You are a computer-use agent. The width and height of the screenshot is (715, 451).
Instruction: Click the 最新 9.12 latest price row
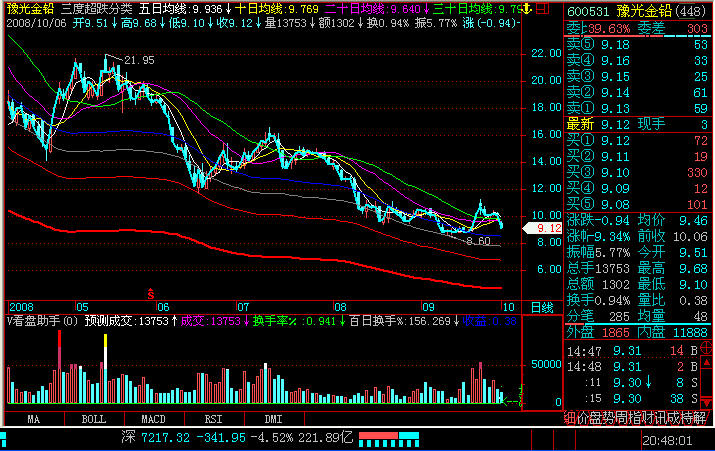click(x=637, y=124)
